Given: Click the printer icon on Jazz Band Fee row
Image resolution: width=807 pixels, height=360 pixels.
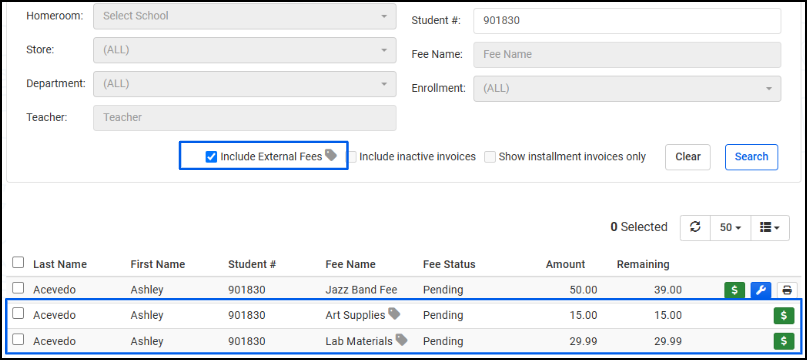Looking at the screenshot, I should tap(786, 290).
